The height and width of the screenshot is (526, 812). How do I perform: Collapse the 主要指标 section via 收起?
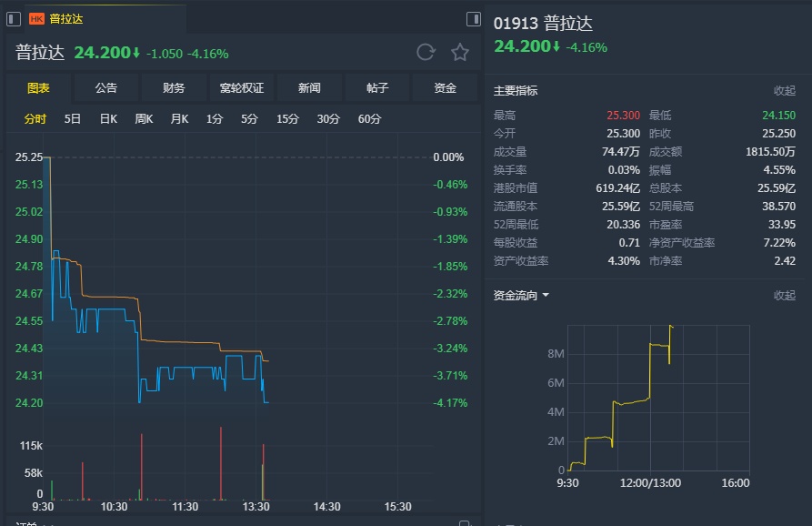(785, 91)
